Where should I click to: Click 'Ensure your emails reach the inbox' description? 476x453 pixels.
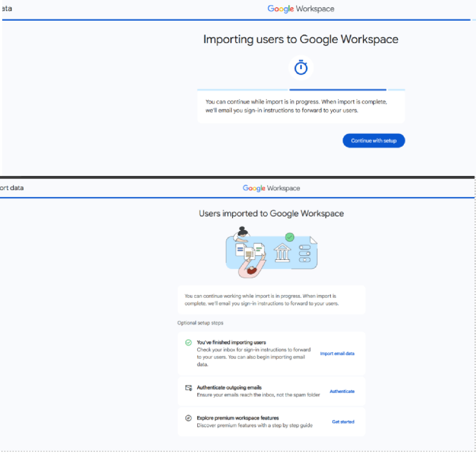pos(258,395)
